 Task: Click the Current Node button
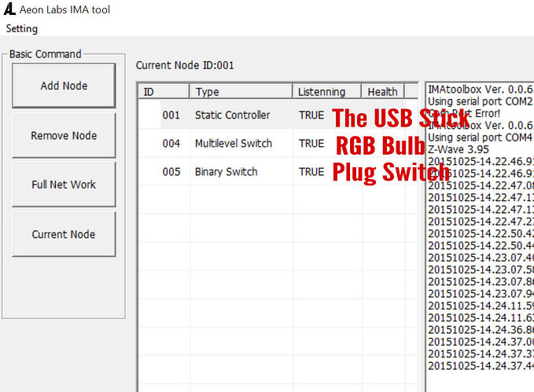click(64, 234)
